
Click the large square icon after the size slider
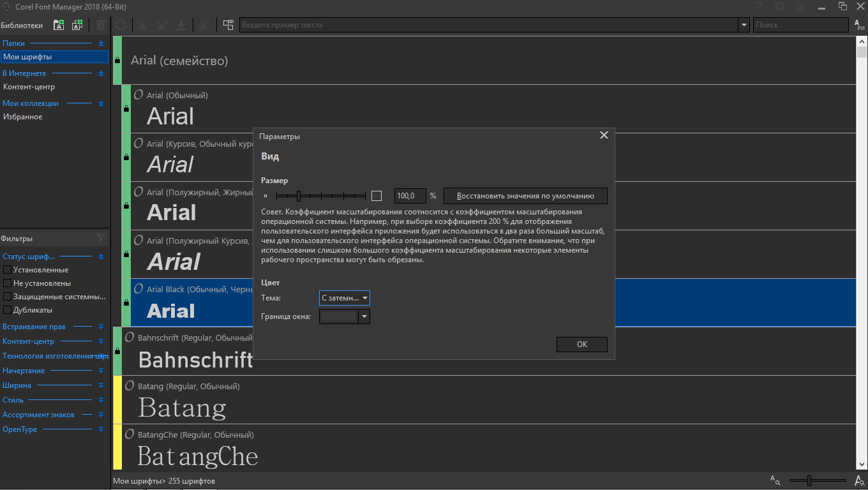377,196
